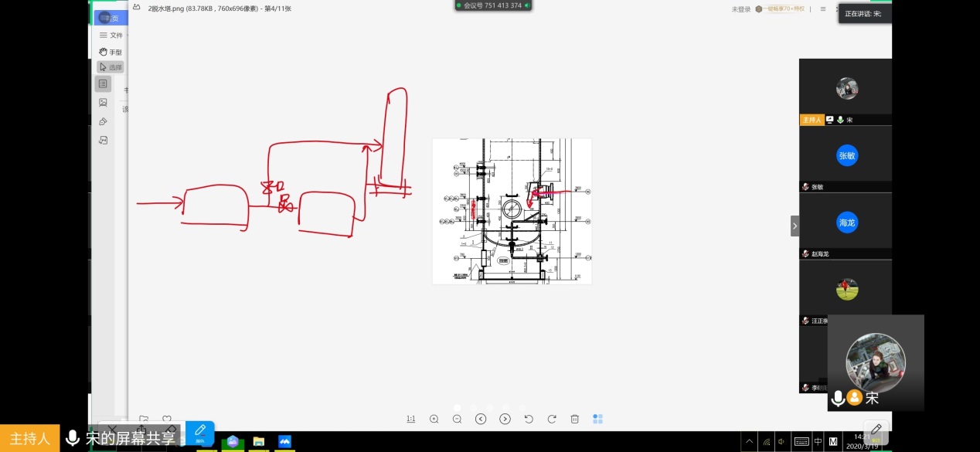This screenshot has height=452, width=980.
Task: Expand the system tray hidden icons
Action: [x=748, y=442]
